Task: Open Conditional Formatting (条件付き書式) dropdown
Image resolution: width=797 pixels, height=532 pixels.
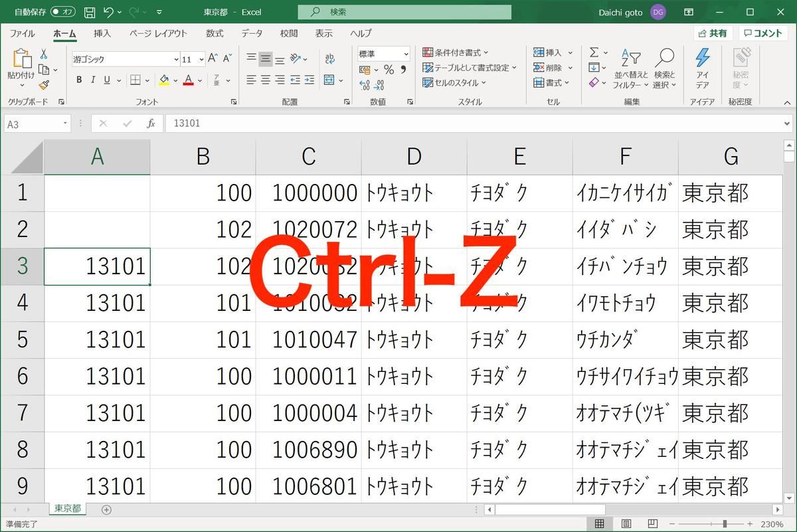Action: [455, 52]
